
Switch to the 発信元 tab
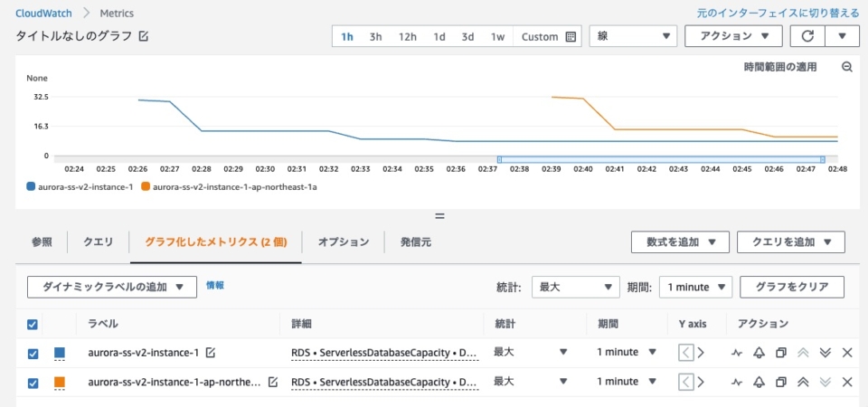click(x=416, y=242)
